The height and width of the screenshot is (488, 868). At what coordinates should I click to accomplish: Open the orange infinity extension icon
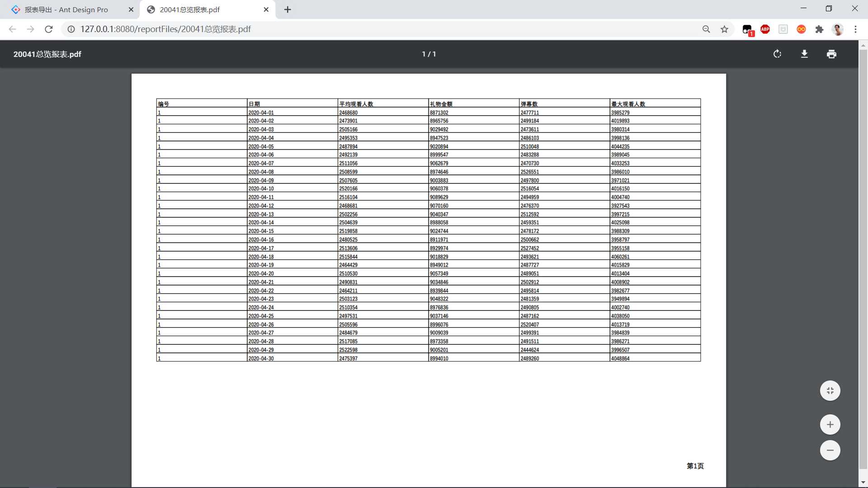pos(801,29)
